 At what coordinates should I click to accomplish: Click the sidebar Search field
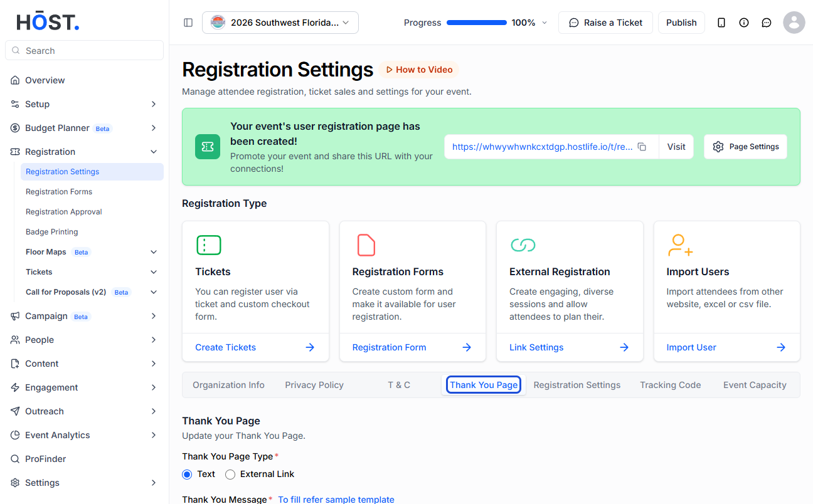pos(84,50)
